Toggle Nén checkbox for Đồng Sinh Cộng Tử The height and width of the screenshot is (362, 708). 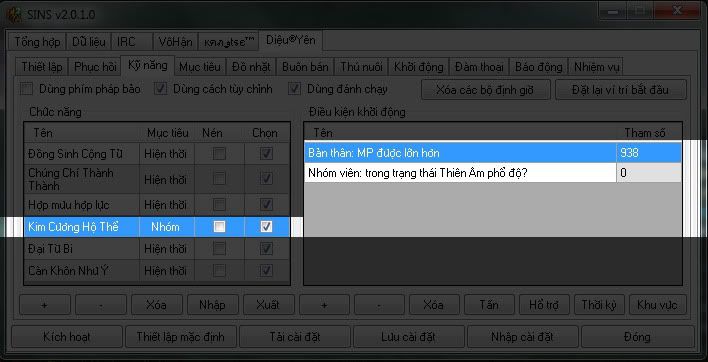[x=219, y=154]
